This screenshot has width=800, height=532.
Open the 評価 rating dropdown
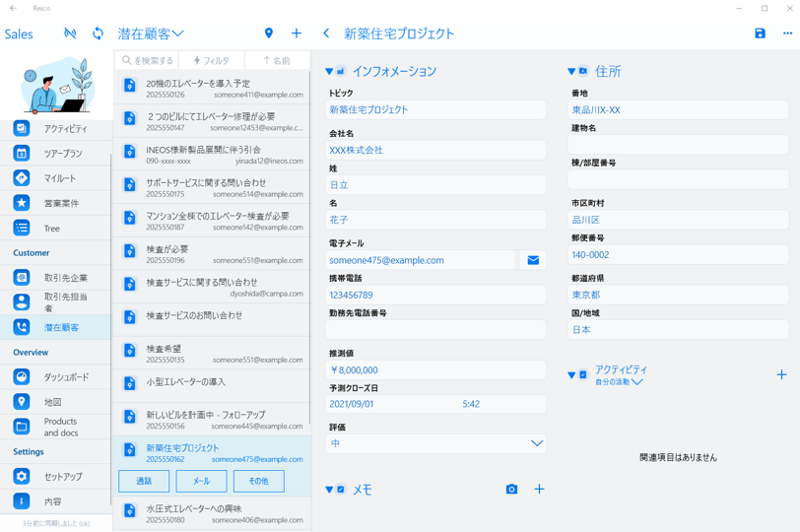click(x=536, y=443)
